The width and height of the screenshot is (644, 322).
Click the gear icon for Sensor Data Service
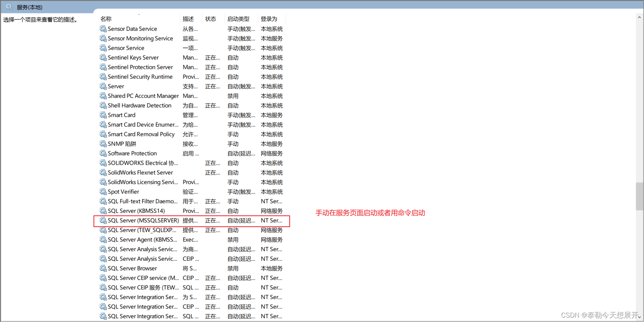pos(103,28)
